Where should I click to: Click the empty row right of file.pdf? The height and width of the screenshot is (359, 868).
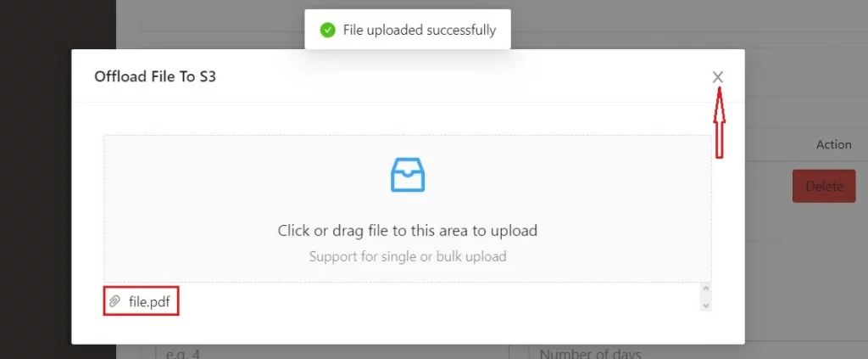[440, 301]
